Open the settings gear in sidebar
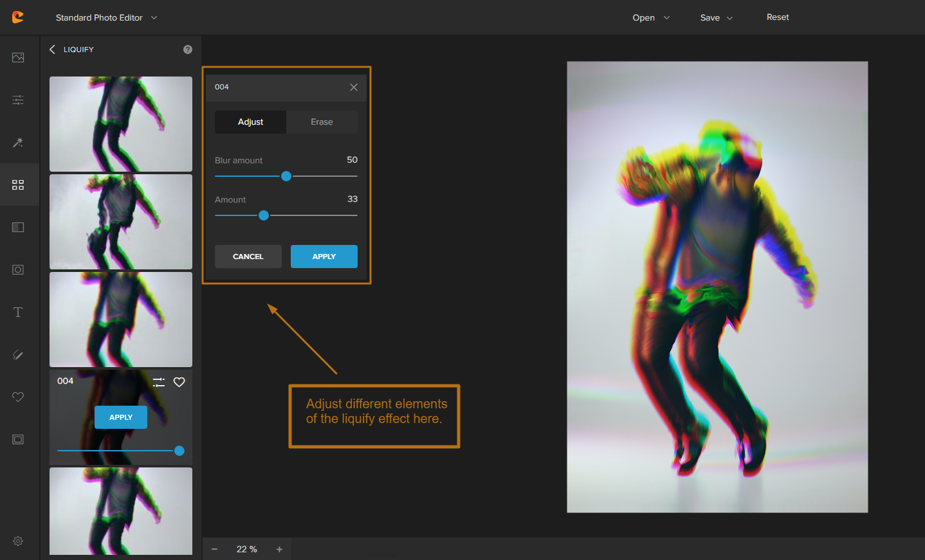 pos(18,541)
